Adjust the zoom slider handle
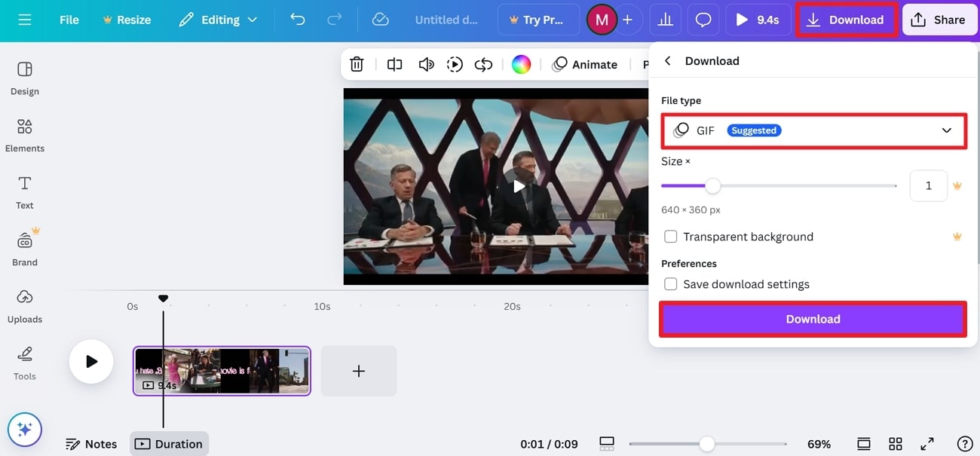This screenshot has width=980, height=456. click(706, 444)
